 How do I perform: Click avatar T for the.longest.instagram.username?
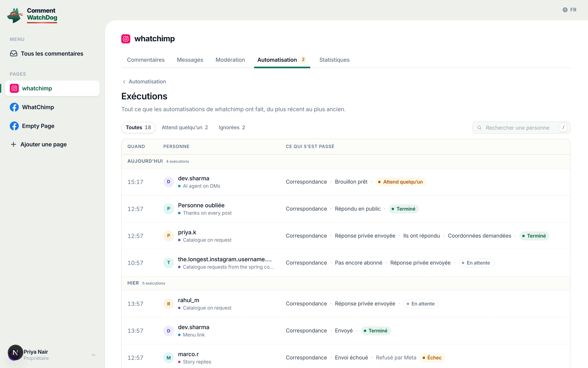(x=169, y=263)
